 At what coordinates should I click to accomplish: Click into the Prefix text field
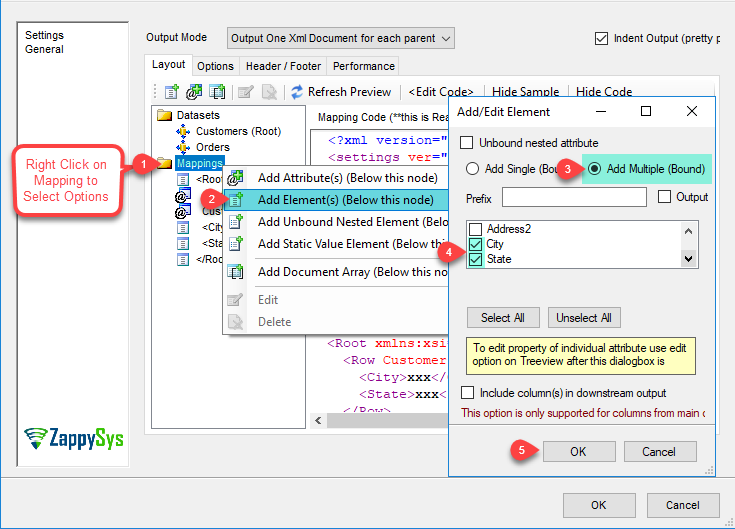574,197
